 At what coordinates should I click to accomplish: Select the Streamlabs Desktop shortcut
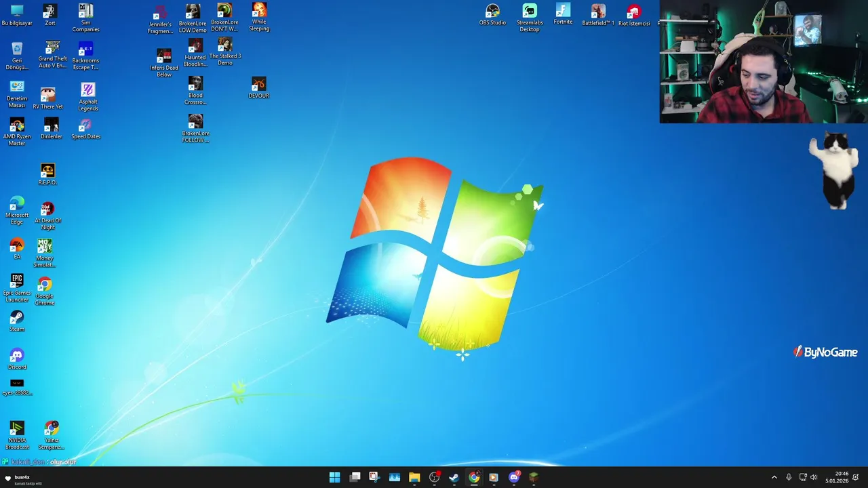point(530,18)
